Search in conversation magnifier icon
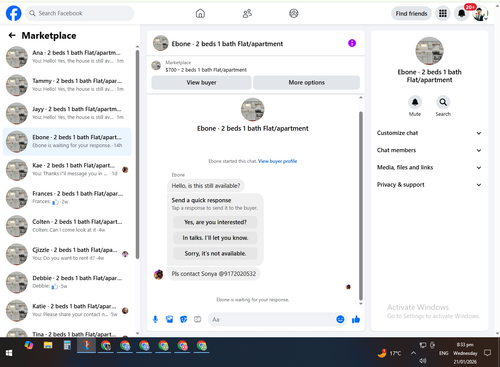 (x=443, y=102)
